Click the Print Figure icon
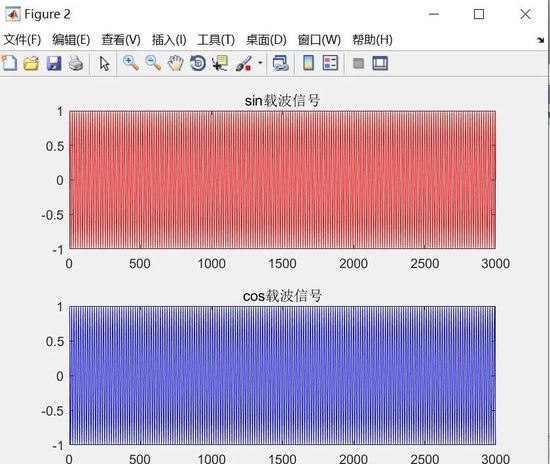The image size is (550, 464). (76, 63)
